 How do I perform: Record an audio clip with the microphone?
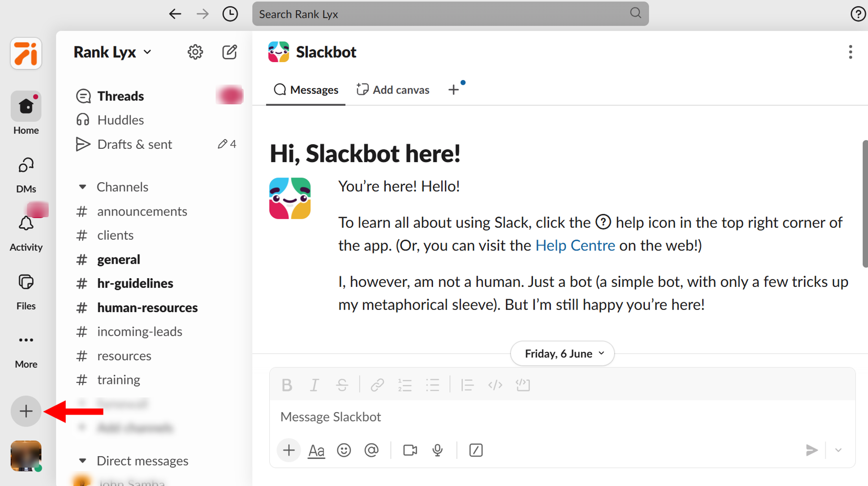click(437, 450)
